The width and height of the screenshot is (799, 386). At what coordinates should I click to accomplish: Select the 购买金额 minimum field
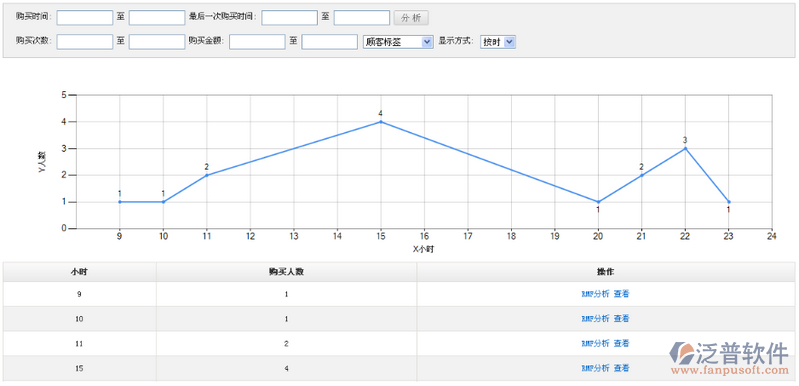pos(257,42)
